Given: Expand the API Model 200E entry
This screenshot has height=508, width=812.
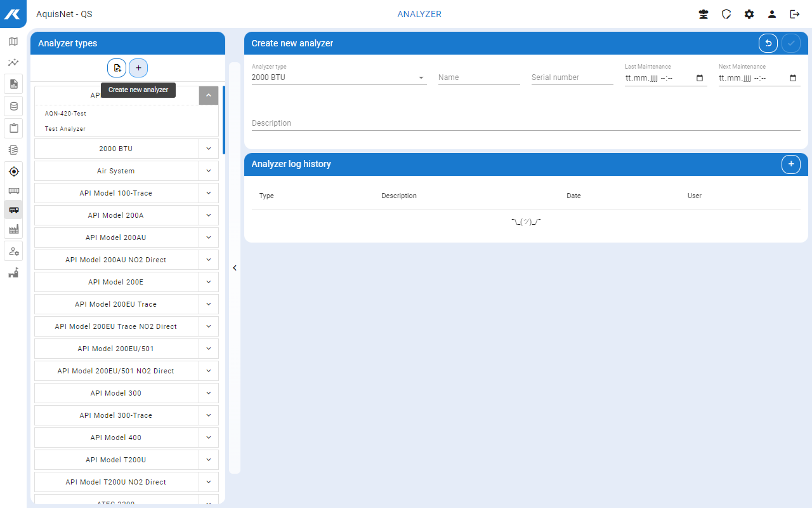Looking at the screenshot, I should 209,282.
